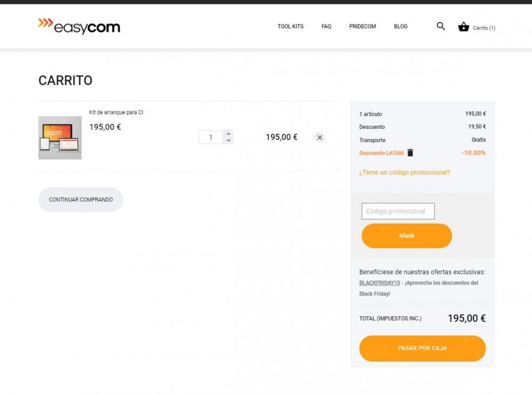This screenshot has height=394, width=532.
Task: Open the FAQ page
Action: 326,26
